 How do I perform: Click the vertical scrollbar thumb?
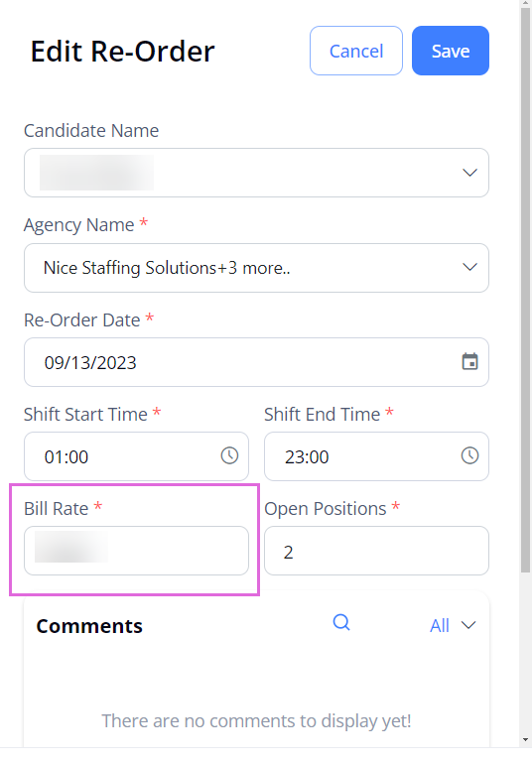(525, 290)
